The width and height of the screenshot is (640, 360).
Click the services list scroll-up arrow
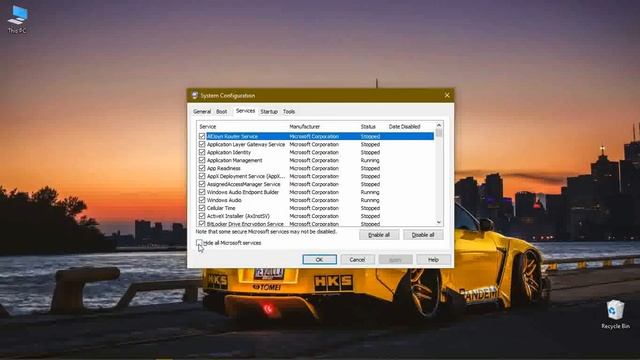tap(439, 125)
